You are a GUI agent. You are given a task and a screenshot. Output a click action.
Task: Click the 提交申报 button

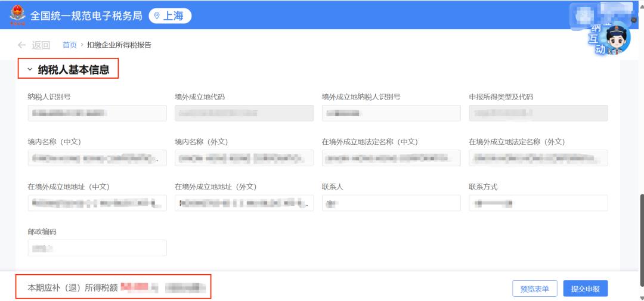coord(585,288)
